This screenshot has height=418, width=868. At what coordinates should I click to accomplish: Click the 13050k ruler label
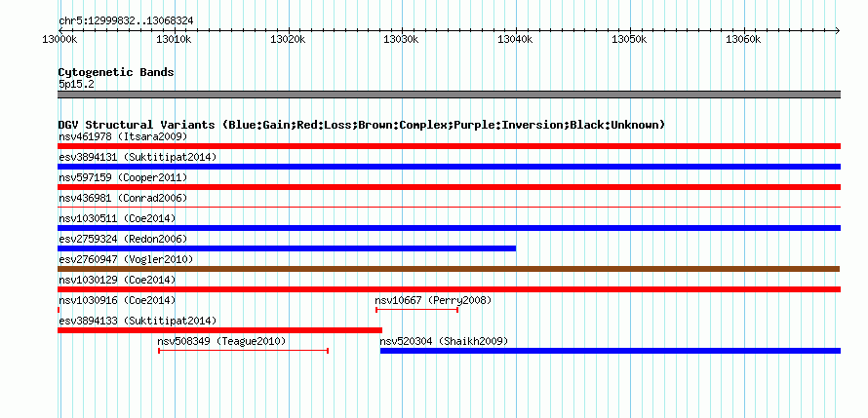click(x=629, y=39)
